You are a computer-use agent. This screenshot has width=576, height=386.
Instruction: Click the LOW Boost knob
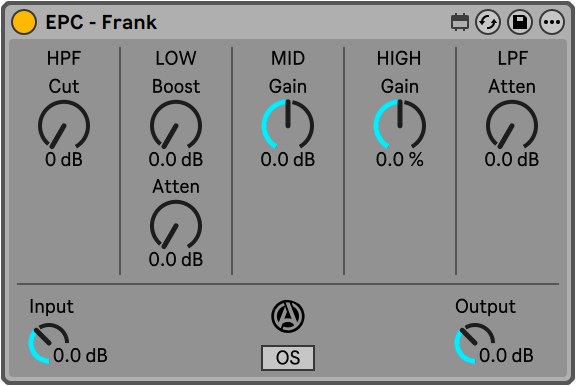coord(176,126)
